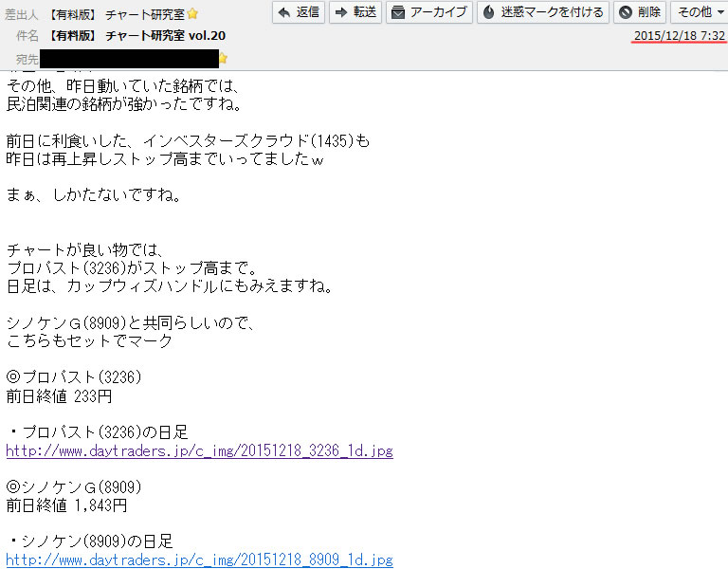
Task: Click text 前日終値 233円
Action: [x=59, y=396]
